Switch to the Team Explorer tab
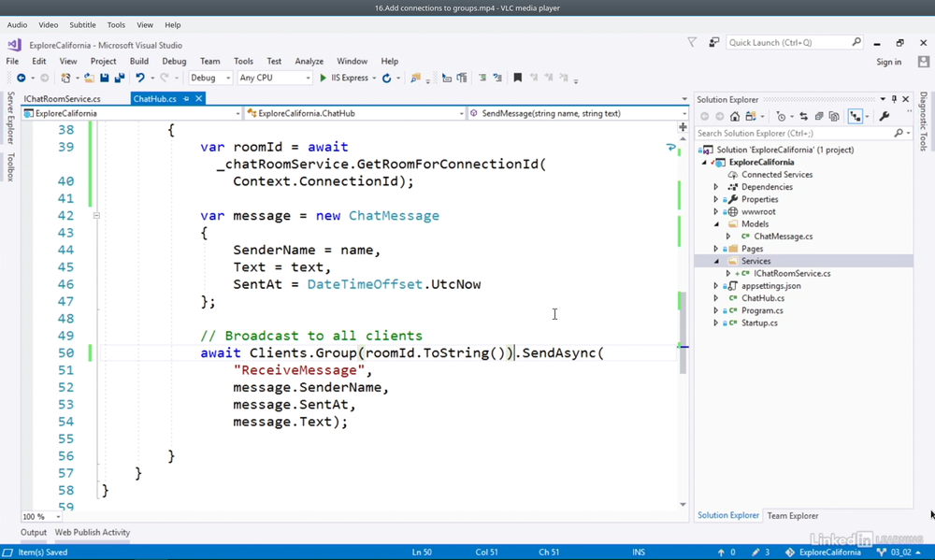 (793, 516)
